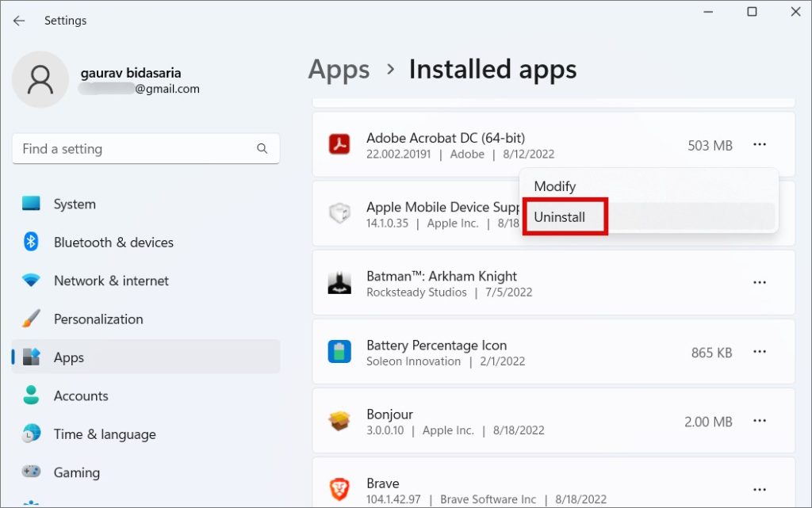Image resolution: width=812 pixels, height=508 pixels.
Task: Click the 503 MB size value
Action: point(710,146)
